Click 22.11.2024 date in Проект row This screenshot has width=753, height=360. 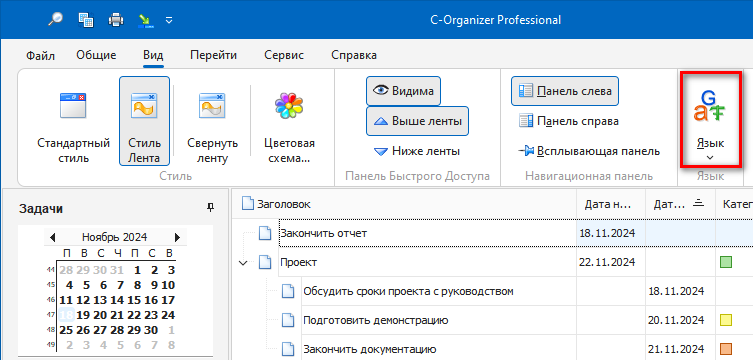coord(607,263)
